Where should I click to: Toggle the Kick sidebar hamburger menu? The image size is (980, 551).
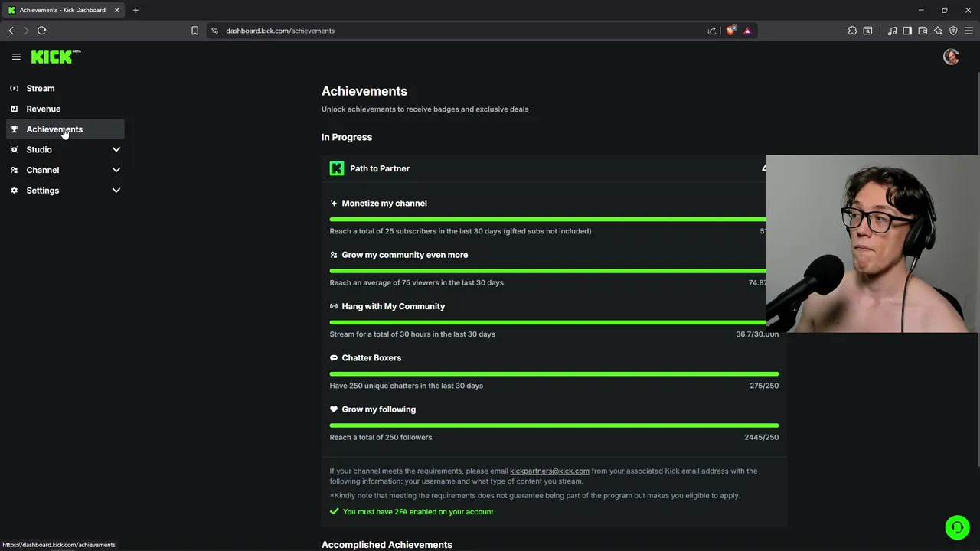coord(16,57)
